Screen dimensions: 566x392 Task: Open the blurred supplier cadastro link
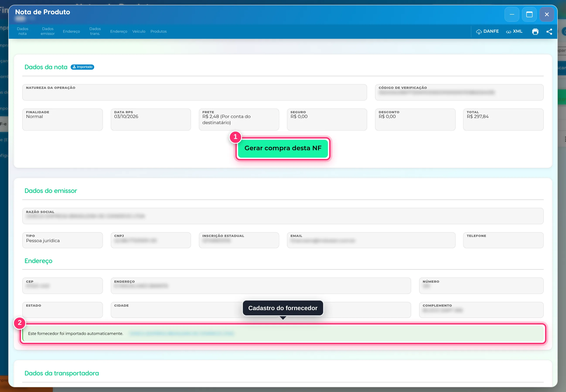(x=181, y=334)
